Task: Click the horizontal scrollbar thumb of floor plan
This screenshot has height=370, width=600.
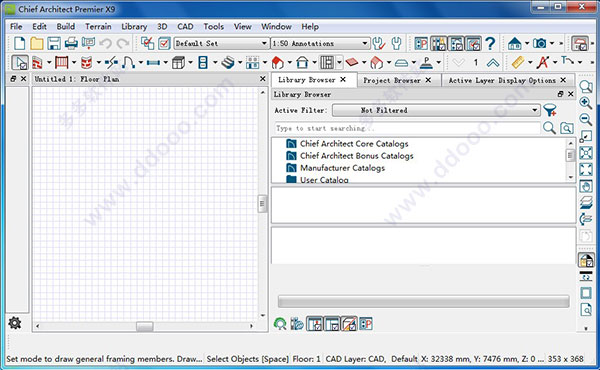Action: (x=145, y=326)
